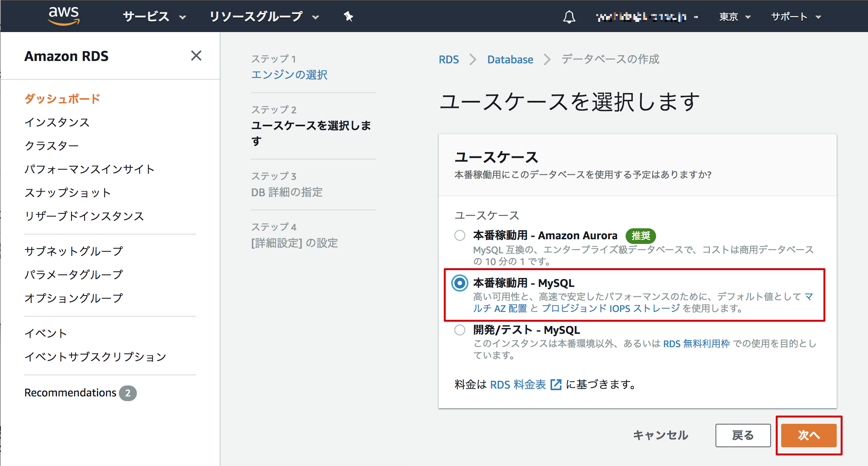Viewport: 868px width, 466px height.
Task: Select the 本番稼働用 - Amazon Aurora radio button
Action: 460,235
